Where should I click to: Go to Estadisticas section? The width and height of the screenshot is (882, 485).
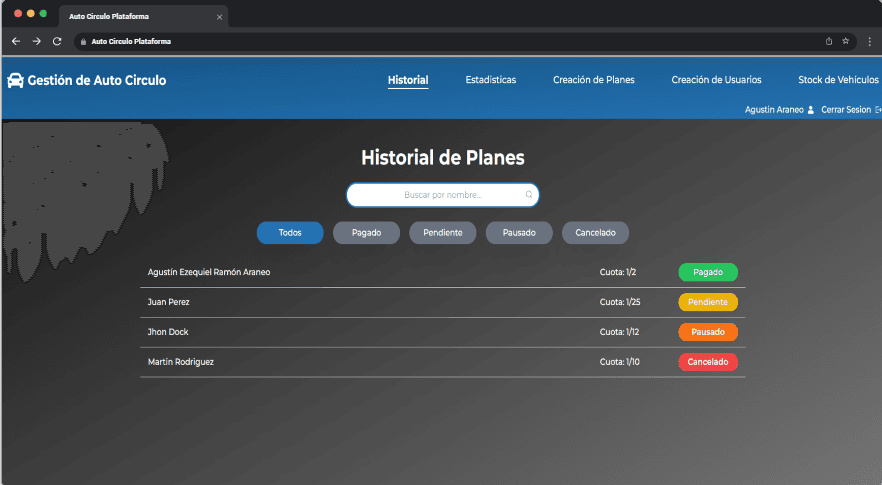[x=490, y=80]
